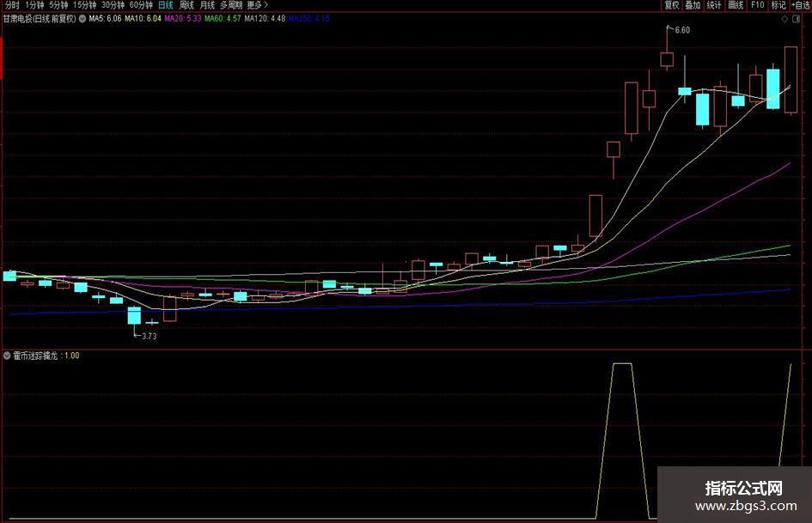
Task: Click the 霍市迷踪擒龙 indicator name
Action: (x=35, y=356)
